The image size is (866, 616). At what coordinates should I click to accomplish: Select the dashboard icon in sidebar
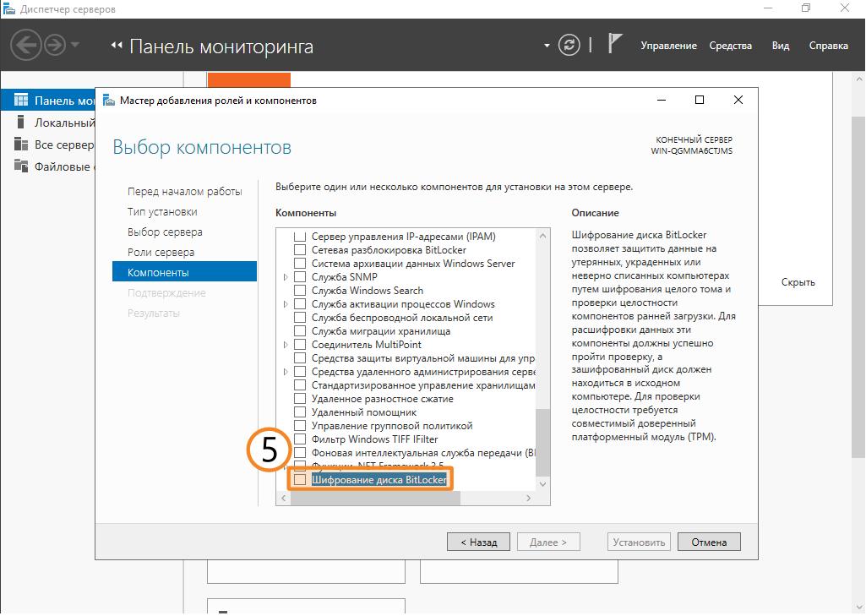(x=21, y=101)
